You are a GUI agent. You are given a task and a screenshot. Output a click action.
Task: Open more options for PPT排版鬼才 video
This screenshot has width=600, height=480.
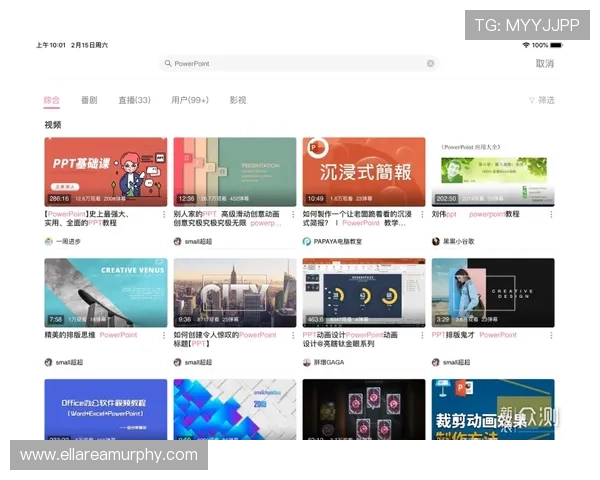click(x=551, y=335)
